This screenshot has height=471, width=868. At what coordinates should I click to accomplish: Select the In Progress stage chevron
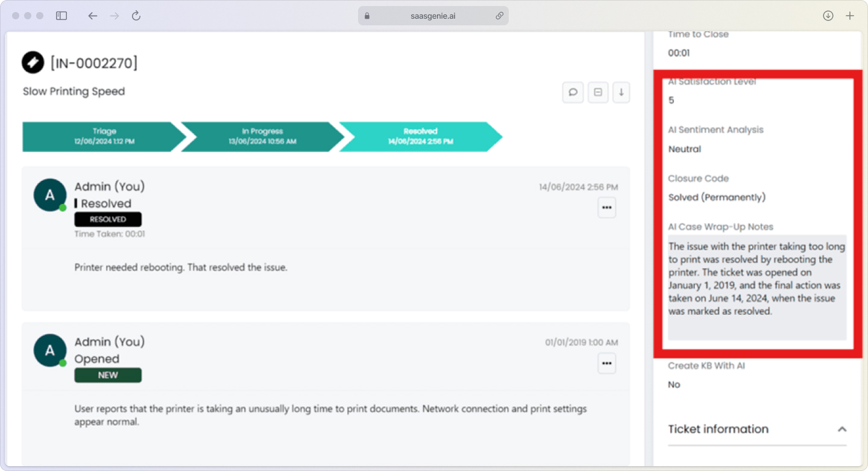pos(262,137)
